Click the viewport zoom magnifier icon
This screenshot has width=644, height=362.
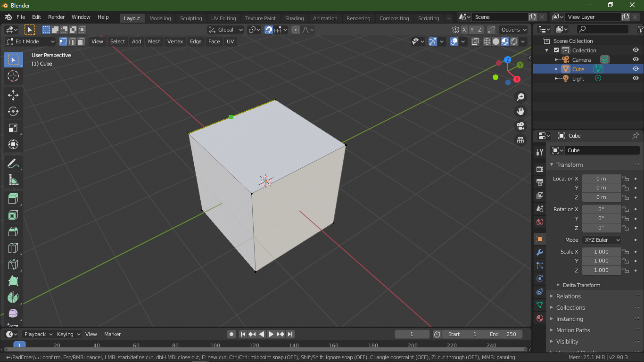tap(520, 97)
